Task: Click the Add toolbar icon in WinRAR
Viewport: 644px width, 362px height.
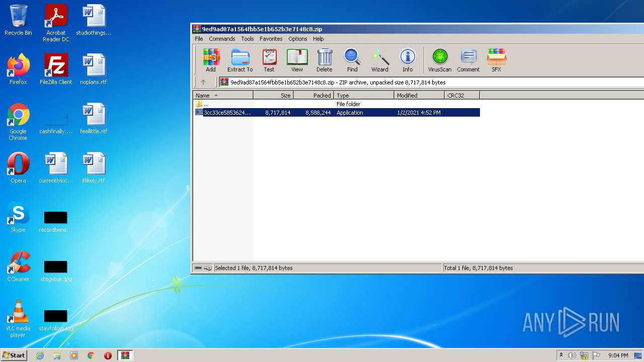Action: tap(211, 60)
